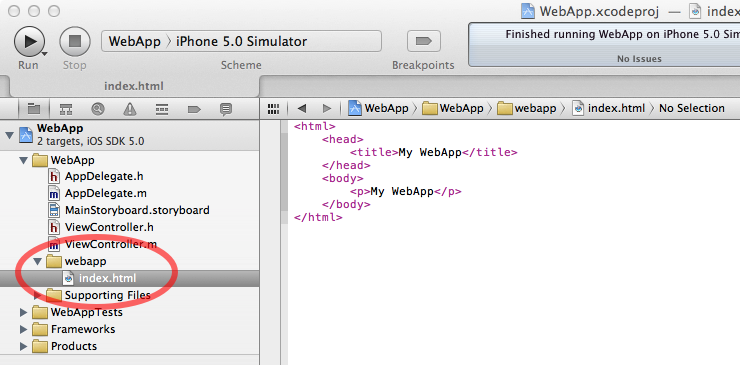Expand the WebAppTests group
Screen dimensions: 740x365
tap(23, 313)
